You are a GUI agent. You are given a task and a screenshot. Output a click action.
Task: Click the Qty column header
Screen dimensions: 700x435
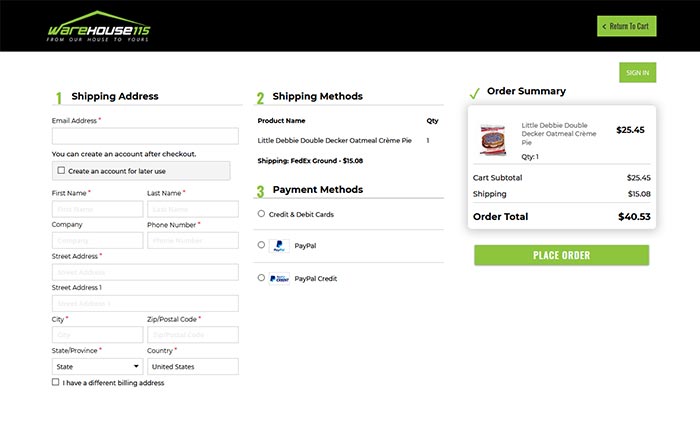pos(432,121)
